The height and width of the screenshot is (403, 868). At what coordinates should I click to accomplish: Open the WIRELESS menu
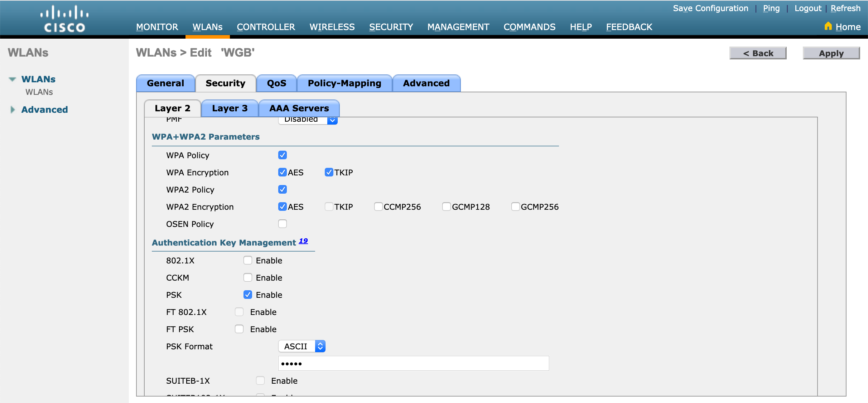click(x=332, y=27)
